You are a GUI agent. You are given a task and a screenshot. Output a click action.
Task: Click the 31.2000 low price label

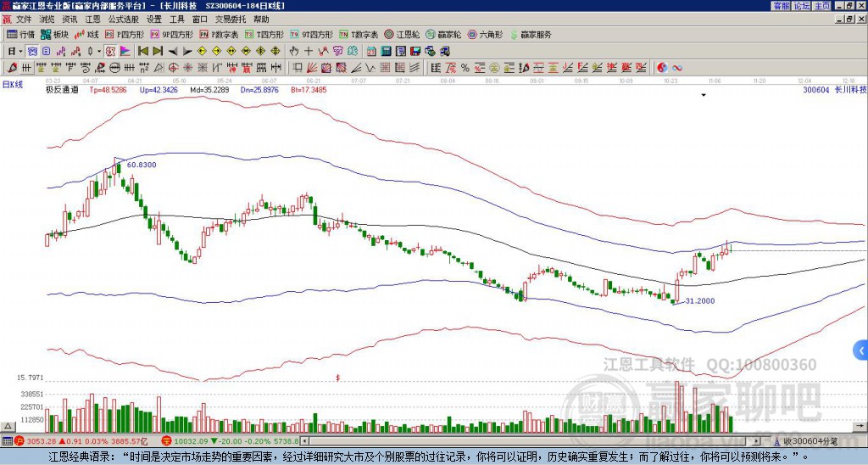pyautogui.click(x=699, y=301)
